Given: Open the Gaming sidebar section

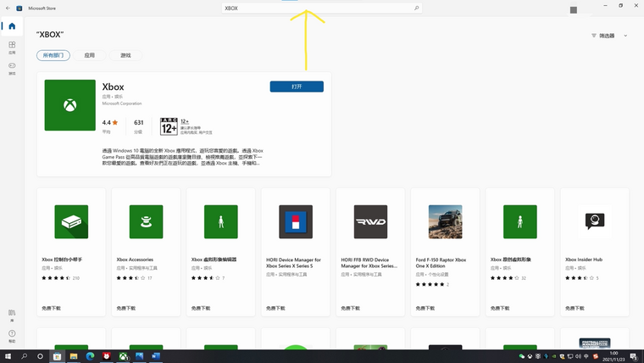Looking at the screenshot, I should pos(12,68).
